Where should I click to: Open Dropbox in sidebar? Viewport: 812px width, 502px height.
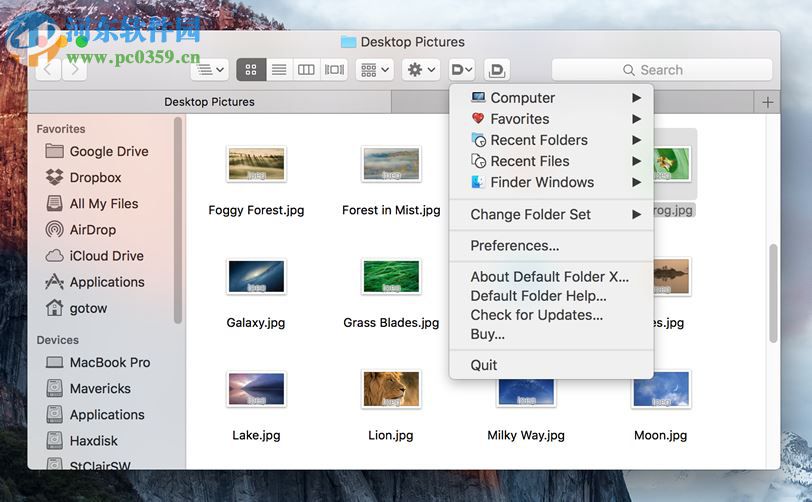(95, 177)
